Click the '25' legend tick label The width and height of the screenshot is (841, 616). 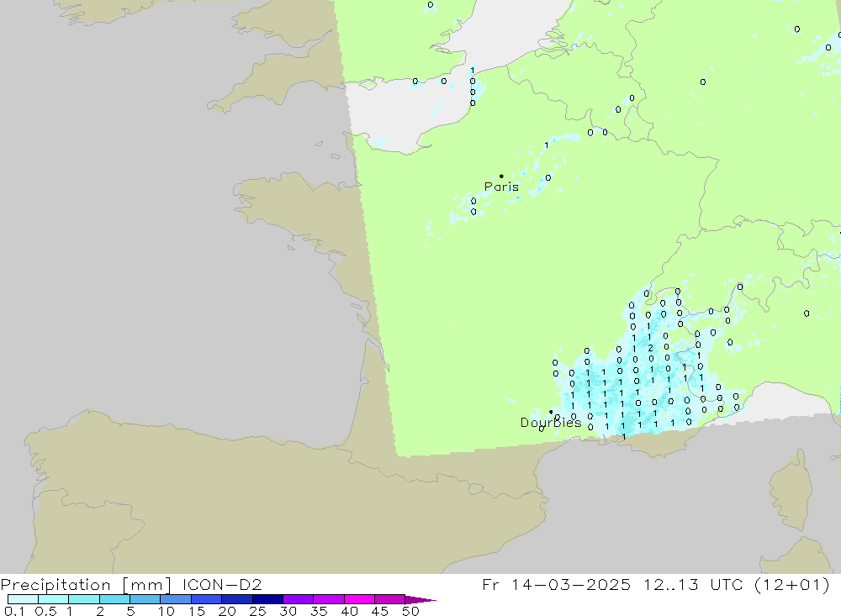click(x=257, y=611)
